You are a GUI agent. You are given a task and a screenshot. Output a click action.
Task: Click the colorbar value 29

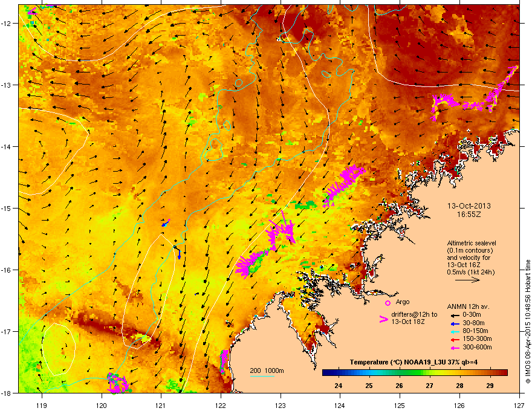click(x=490, y=386)
